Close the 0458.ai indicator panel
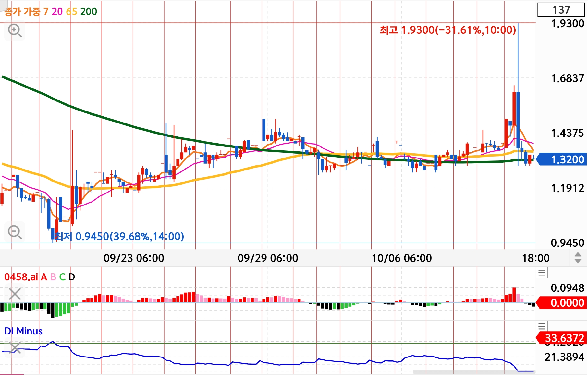Viewport: 588px width, 375px height. coord(15,294)
